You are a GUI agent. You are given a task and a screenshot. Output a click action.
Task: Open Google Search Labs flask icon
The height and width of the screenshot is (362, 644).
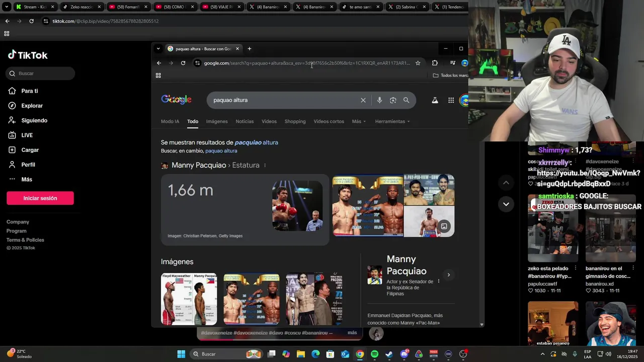click(435, 100)
